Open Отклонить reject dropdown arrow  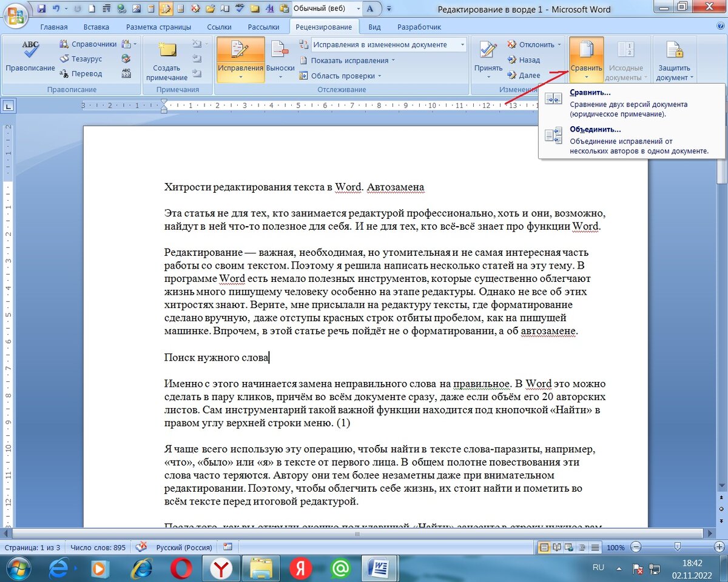pyautogui.click(x=559, y=45)
